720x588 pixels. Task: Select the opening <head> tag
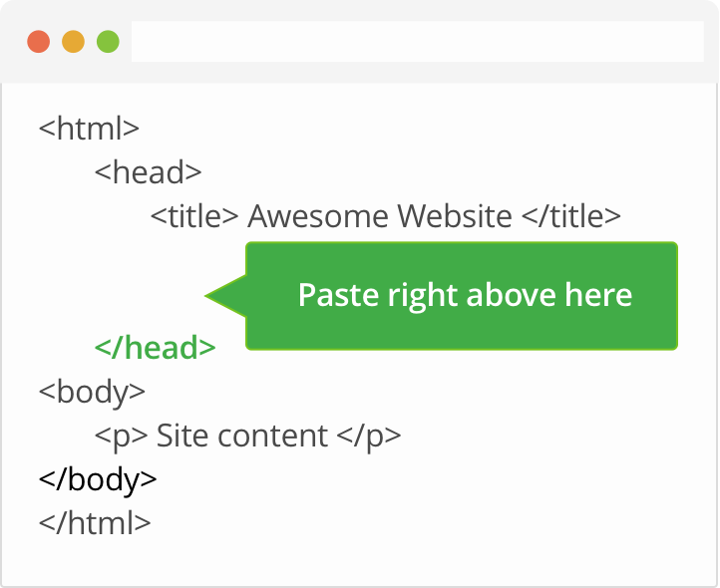click(149, 172)
